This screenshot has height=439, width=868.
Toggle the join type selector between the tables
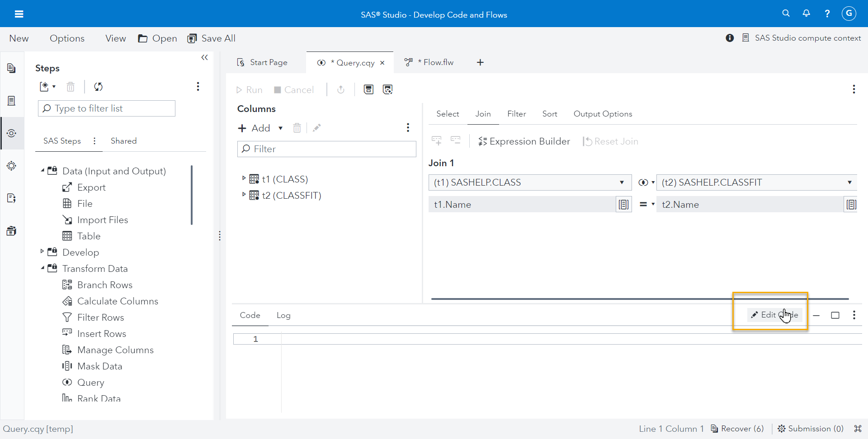click(x=646, y=182)
